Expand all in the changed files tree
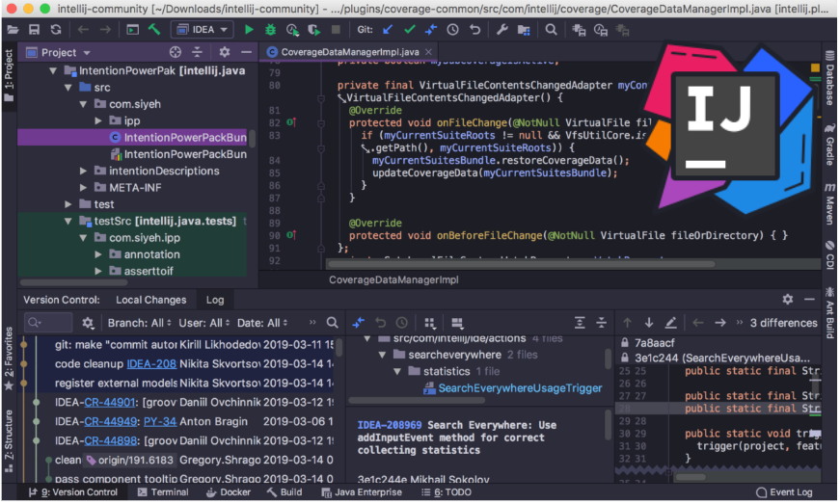The width and height of the screenshot is (840, 504). (580, 323)
